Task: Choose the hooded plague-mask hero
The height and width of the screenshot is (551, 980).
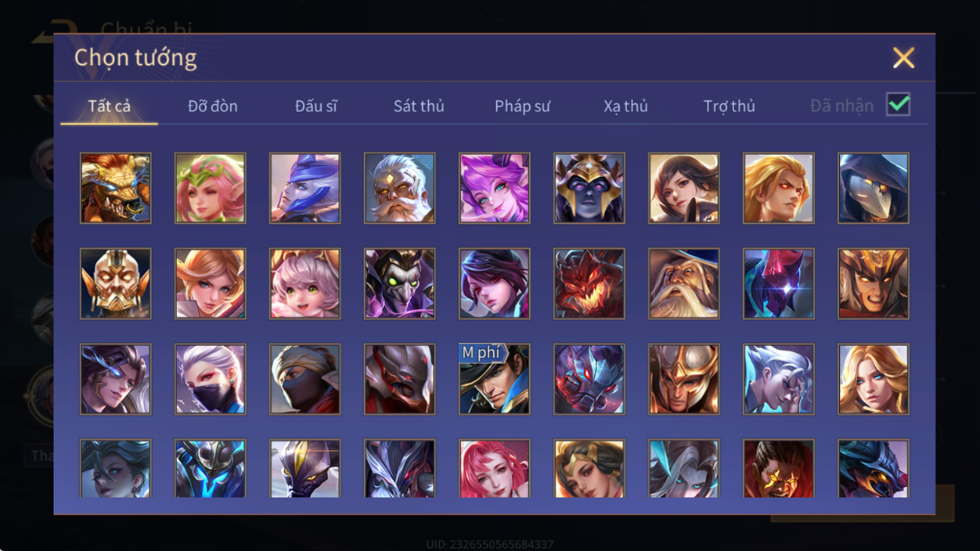Action: [873, 188]
